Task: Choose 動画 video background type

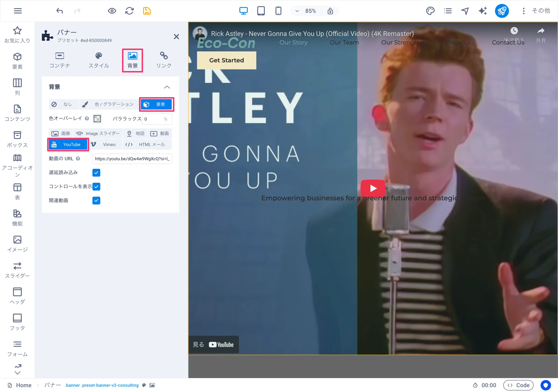Action: pyautogui.click(x=160, y=133)
